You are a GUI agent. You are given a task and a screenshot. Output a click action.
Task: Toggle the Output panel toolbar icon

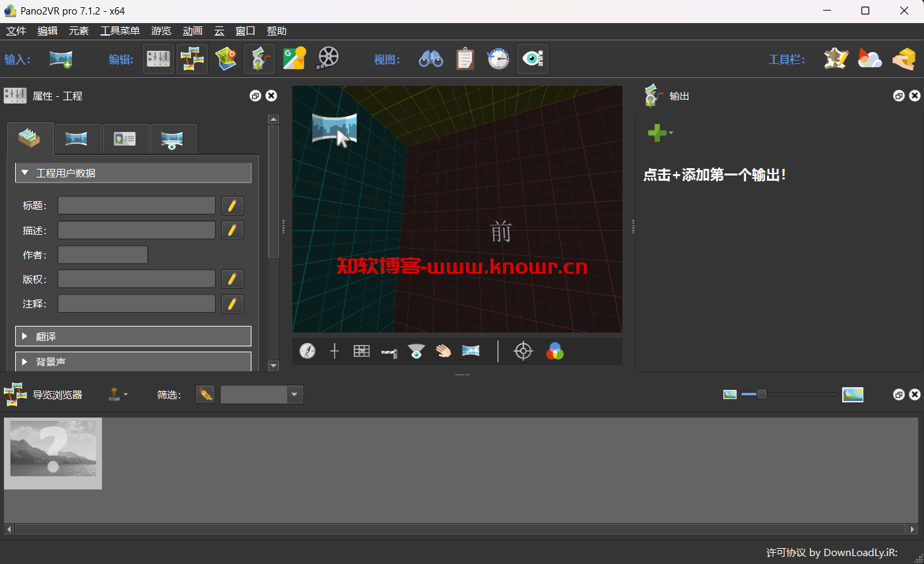pyautogui.click(x=259, y=59)
